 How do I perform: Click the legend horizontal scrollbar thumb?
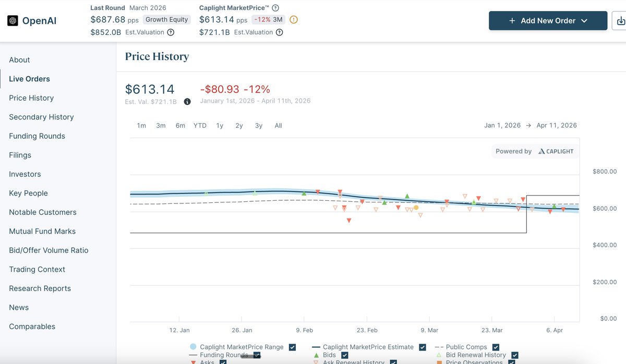click(x=250, y=356)
